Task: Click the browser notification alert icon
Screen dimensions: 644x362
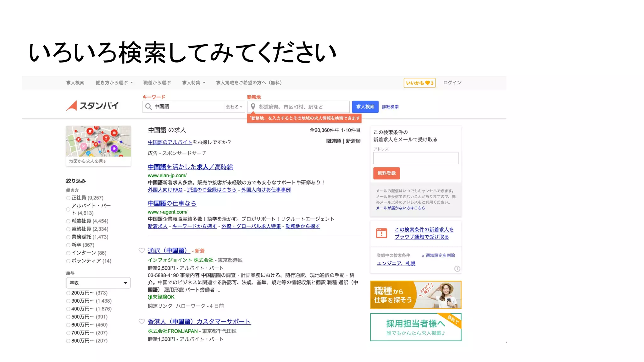Action: coord(382,233)
